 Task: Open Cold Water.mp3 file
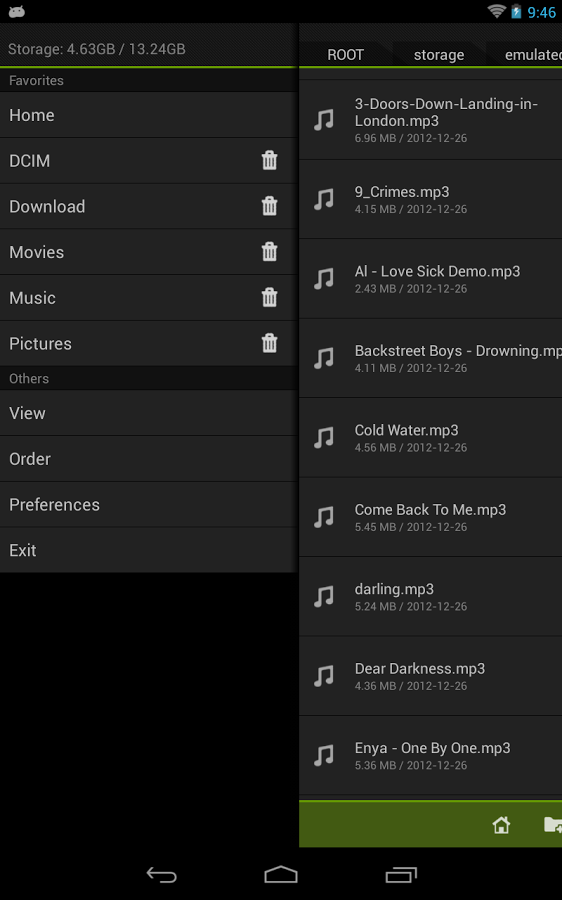(x=431, y=437)
